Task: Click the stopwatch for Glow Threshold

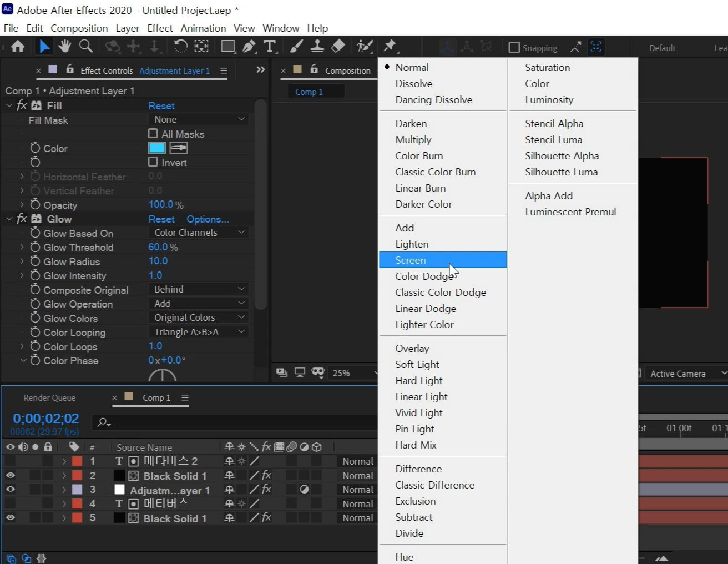Action: [x=35, y=247]
